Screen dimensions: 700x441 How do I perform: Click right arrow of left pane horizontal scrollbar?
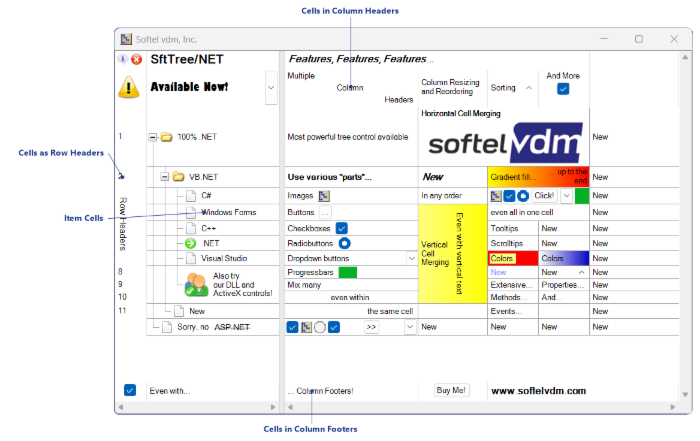coord(273,407)
